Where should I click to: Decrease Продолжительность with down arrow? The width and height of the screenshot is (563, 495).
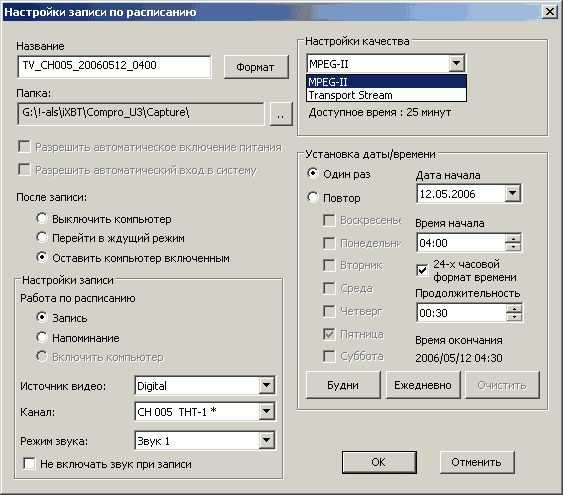[x=515, y=317]
